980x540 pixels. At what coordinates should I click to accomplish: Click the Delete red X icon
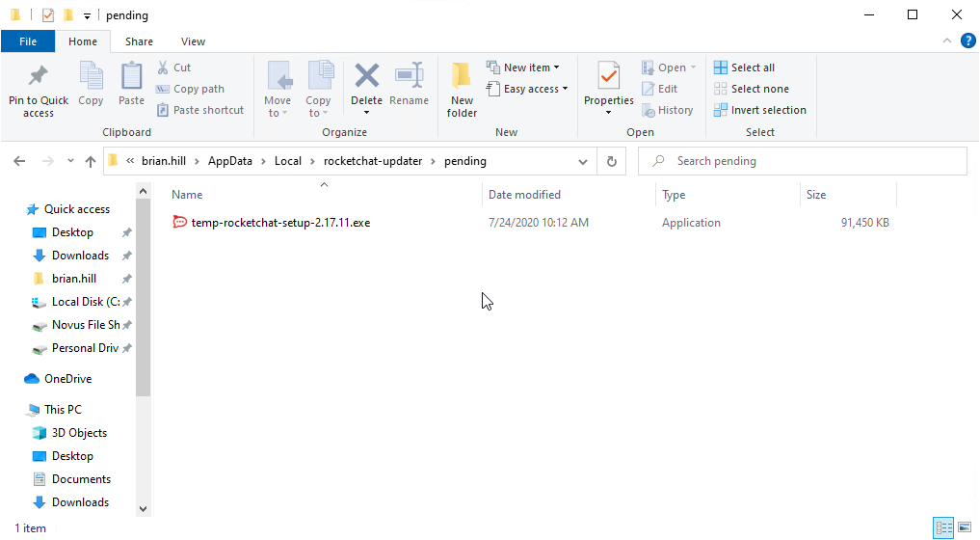pos(366,77)
